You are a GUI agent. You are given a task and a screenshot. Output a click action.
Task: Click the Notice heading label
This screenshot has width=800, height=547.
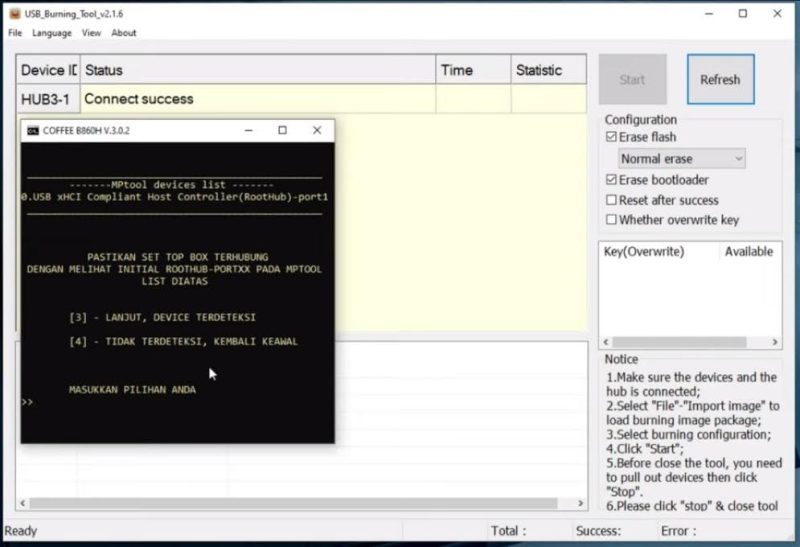(x=621, y=359)
